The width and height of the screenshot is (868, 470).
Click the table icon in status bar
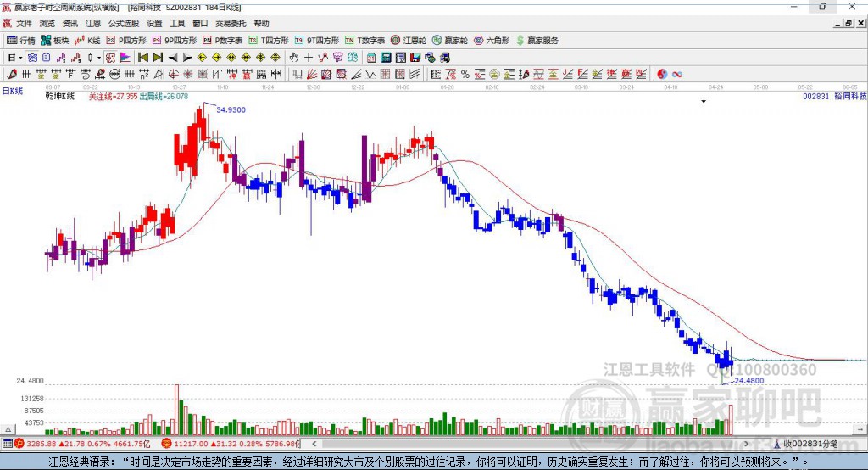click(7, 444)
